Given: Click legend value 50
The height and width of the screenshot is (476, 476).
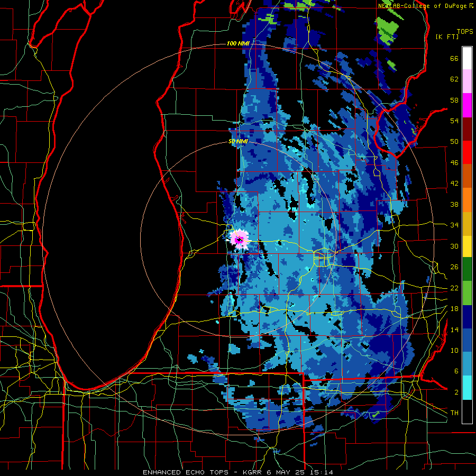Looking at the screenshot, I should point(454,141).
